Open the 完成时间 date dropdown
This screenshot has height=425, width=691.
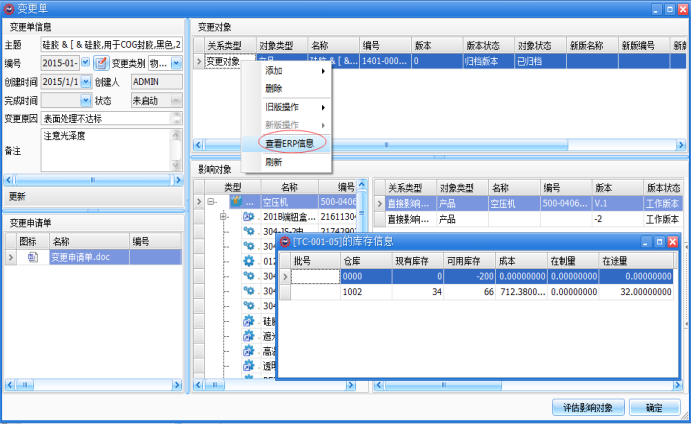pyautogui.click(x=86, y=101)
